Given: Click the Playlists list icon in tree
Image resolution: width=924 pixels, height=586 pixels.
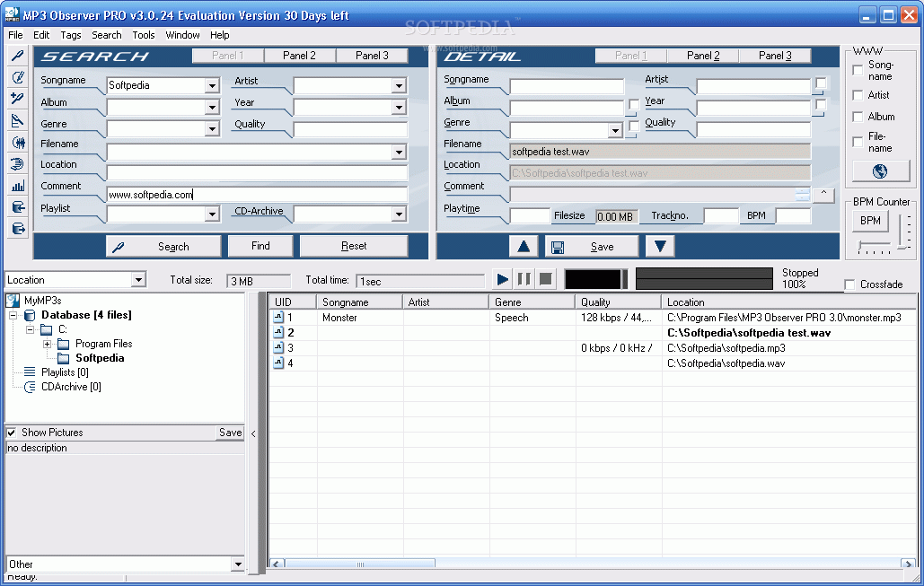Looking at the screenshot, I should [30, 372].
